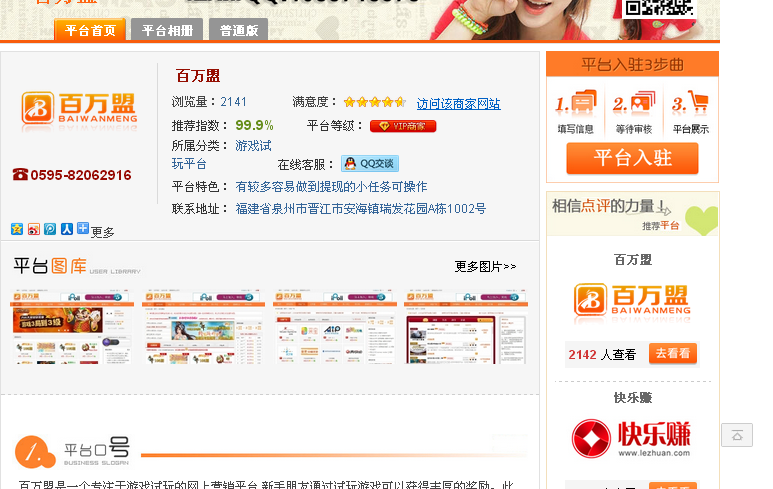Screen dimensions: 773x489
Task: Click step 2 等待审核 icon
Action: [x=634, y=102]
